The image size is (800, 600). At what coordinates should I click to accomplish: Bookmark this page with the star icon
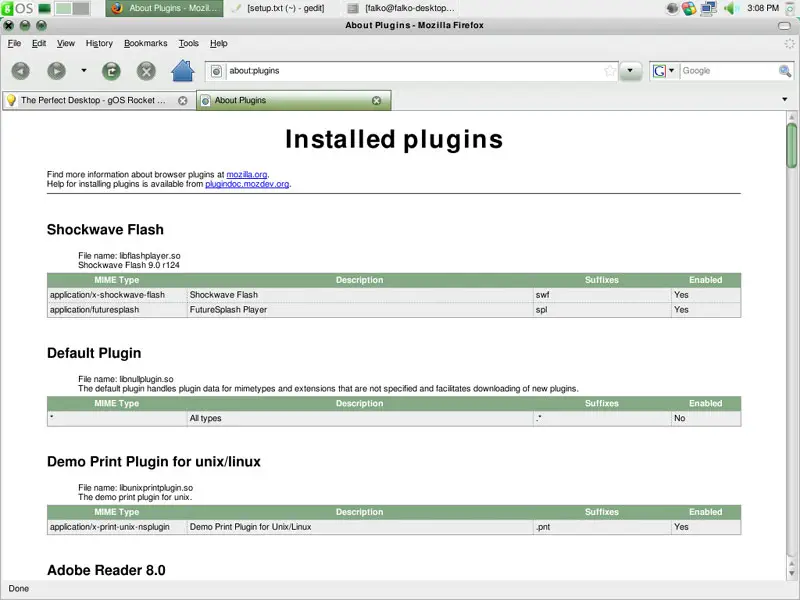[x=610, y=71]
